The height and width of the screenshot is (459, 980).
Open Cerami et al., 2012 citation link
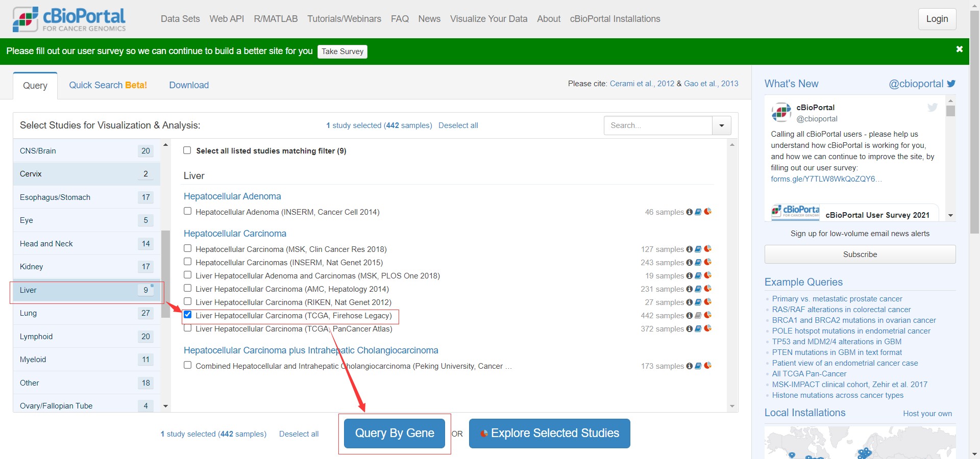(642, 84)
